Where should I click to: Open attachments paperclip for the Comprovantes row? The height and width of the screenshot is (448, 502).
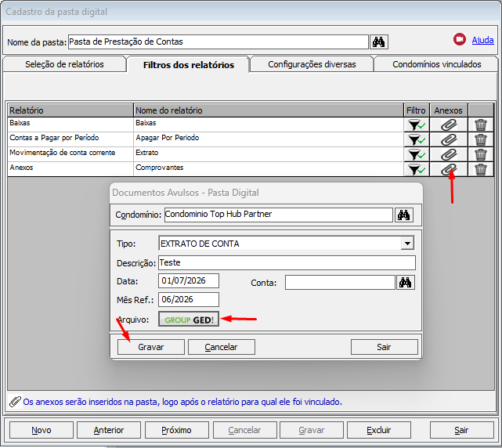pos(449,169)
